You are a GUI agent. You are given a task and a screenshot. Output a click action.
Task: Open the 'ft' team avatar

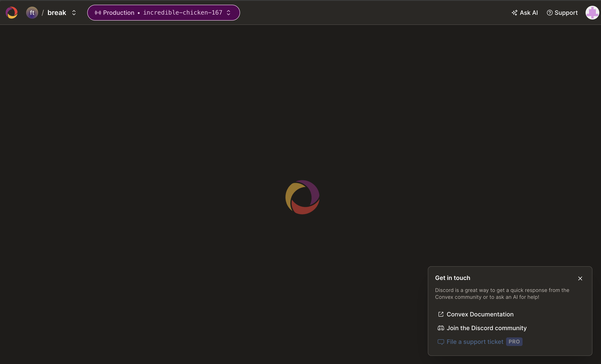tap(32, 13)
